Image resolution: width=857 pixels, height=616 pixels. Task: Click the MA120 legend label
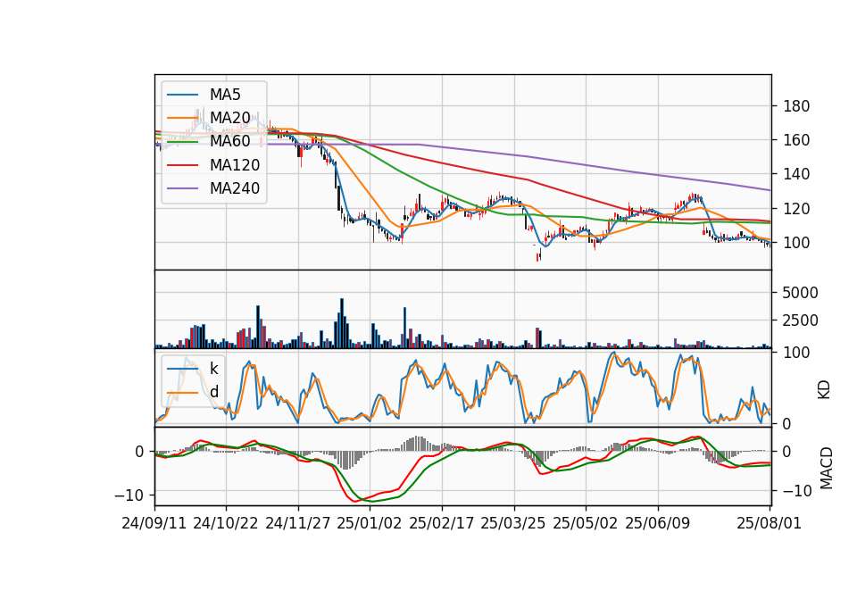(235, 165)
